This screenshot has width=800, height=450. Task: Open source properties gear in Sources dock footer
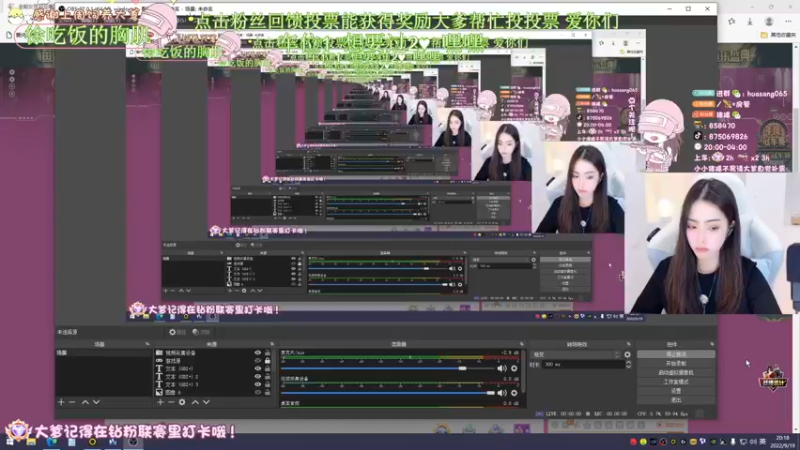click(x=182, y=402)
